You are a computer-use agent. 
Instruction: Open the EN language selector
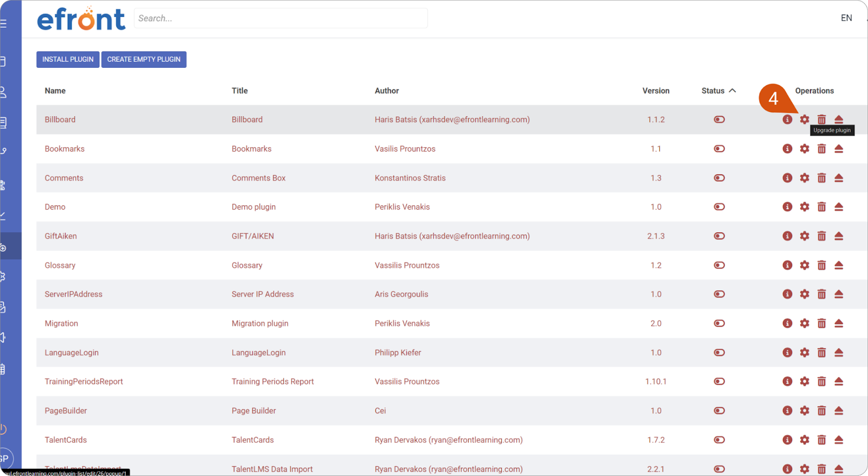pyautogui.click(x=846, y=18)
